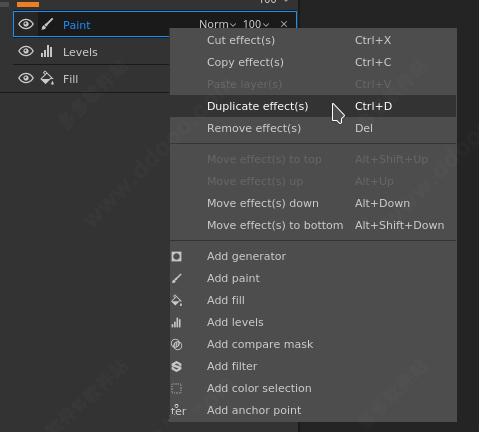Click the anchor point icon in menu

[178, 410]
